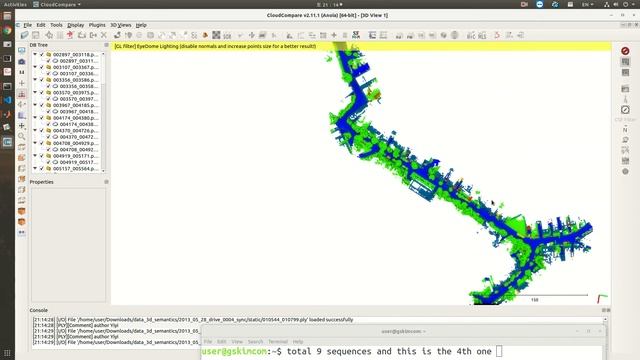Toggle the 004919_00517... cloud checkbox
Image resolution: width=640 pixels, height=360 pixels.
click(48, 162)
